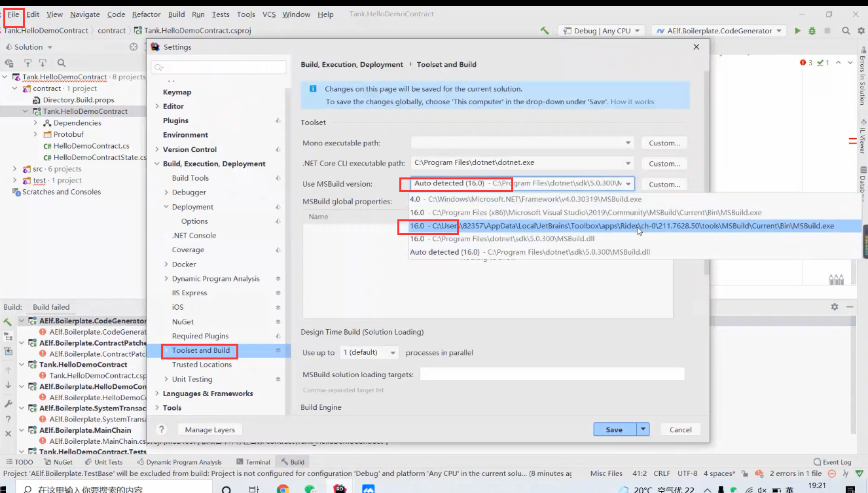This screenshot has height=493, width=868.
Task: Open AElf.Boilerplate.CodeGenerator run configuration dropdown
Action: pyautogui.click(x=719, y=31)
